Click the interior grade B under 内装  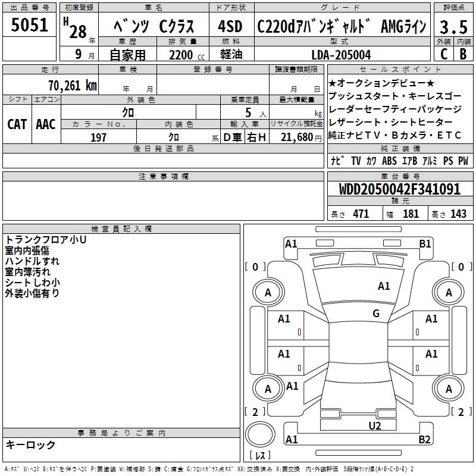(x=463, y=54)
